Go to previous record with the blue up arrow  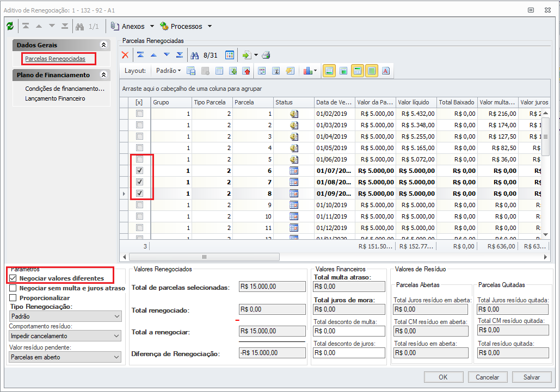click(153, 55)
